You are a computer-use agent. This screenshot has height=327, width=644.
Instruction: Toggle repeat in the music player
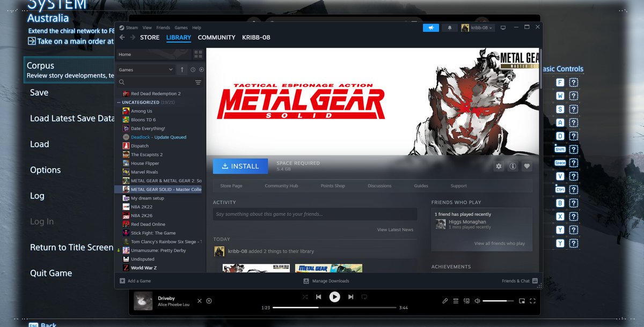pyautogui.click(x=364, y=296)
